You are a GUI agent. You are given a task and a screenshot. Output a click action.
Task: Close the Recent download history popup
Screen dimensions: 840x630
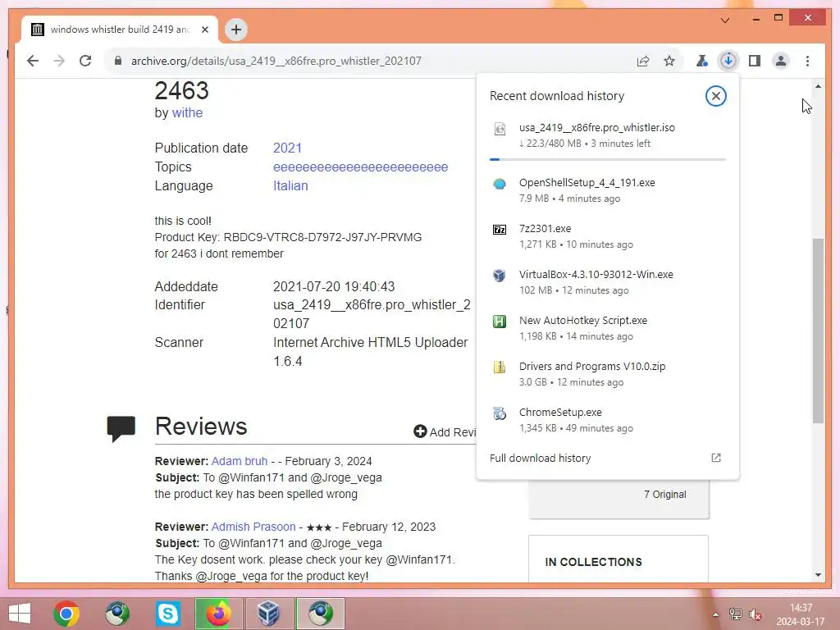click(715, 96)
